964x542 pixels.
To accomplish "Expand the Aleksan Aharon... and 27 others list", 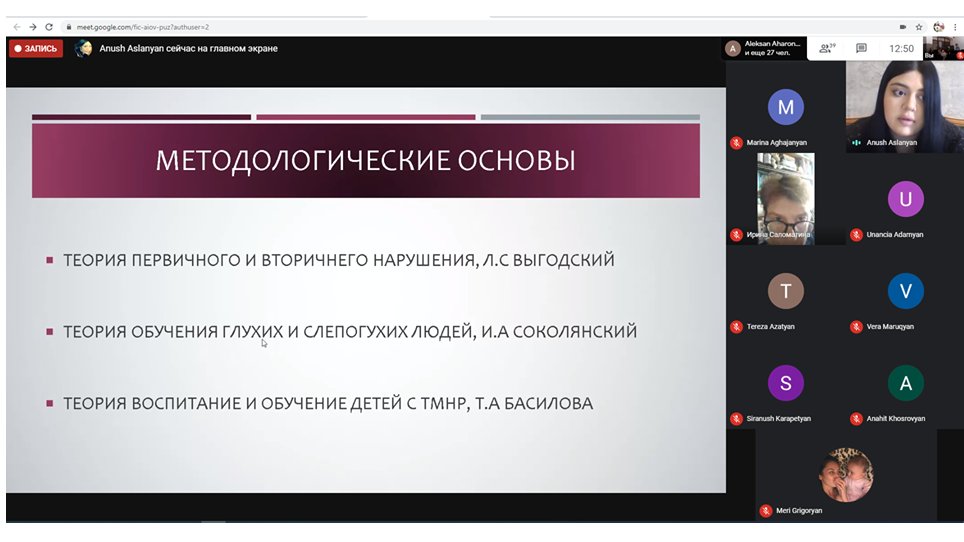I will click(765, 48).
